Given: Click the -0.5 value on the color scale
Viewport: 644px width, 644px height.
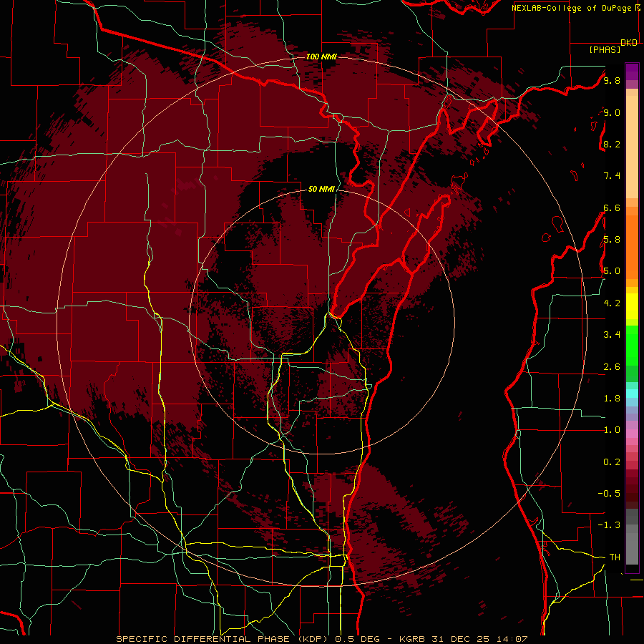Looking at the screenshot, I should 609,494.
